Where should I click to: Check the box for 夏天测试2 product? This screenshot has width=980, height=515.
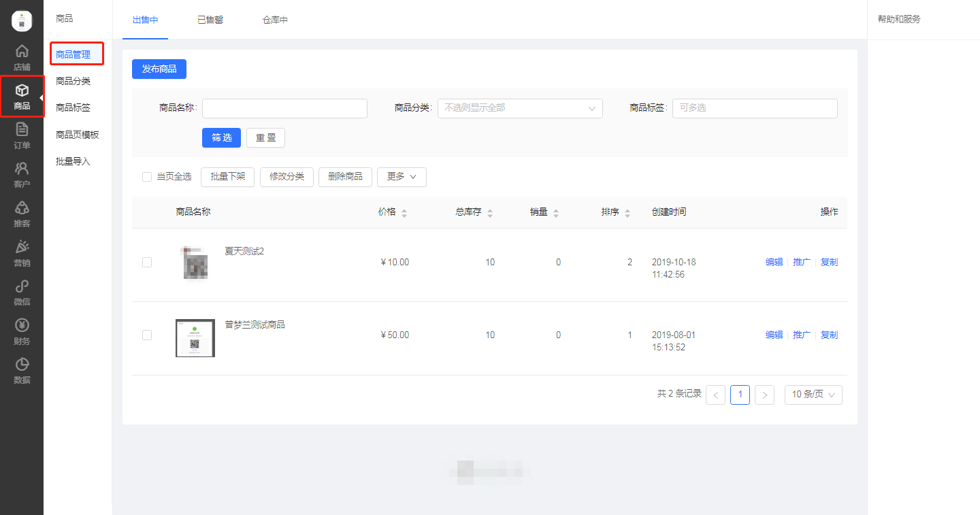tap(147, 263)
